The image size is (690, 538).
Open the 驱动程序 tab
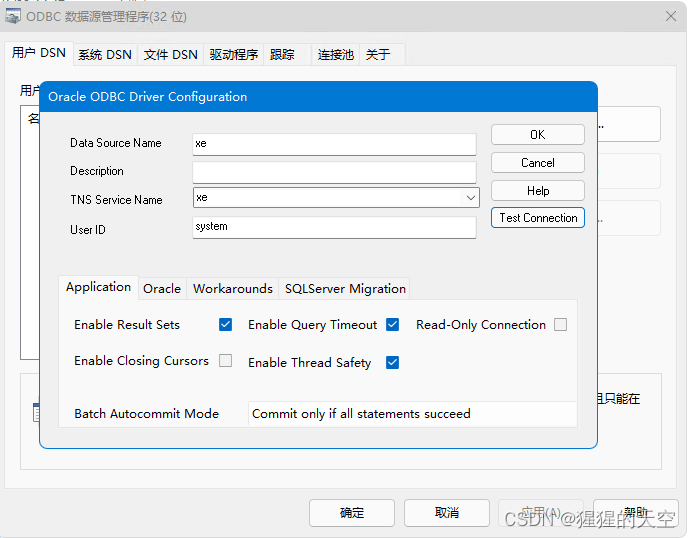click(x=234, y=55)
